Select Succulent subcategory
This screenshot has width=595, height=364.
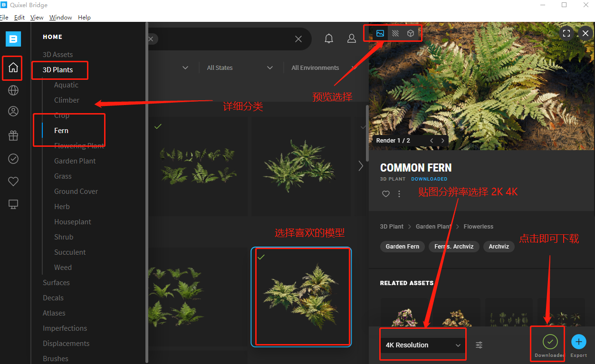click(70, 252)
